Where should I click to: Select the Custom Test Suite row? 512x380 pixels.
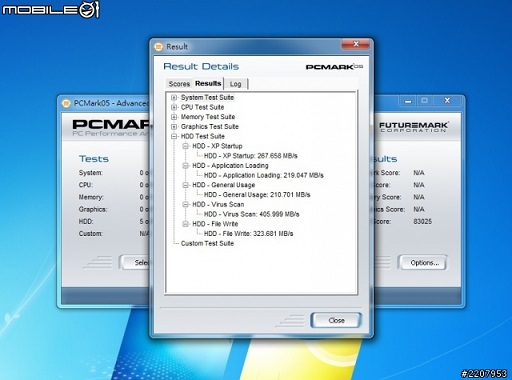click(x=207, y=243)
